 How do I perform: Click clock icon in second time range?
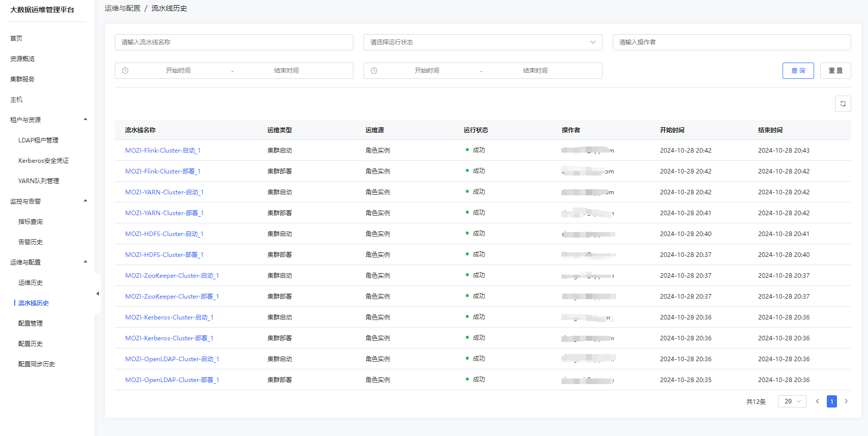[374, 71]
